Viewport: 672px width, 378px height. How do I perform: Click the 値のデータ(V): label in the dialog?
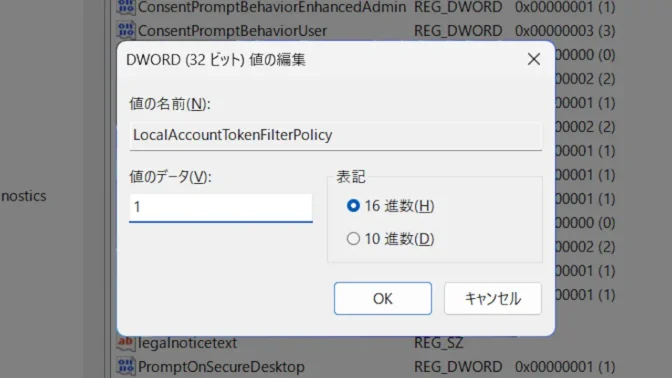[x=171, y=177]
